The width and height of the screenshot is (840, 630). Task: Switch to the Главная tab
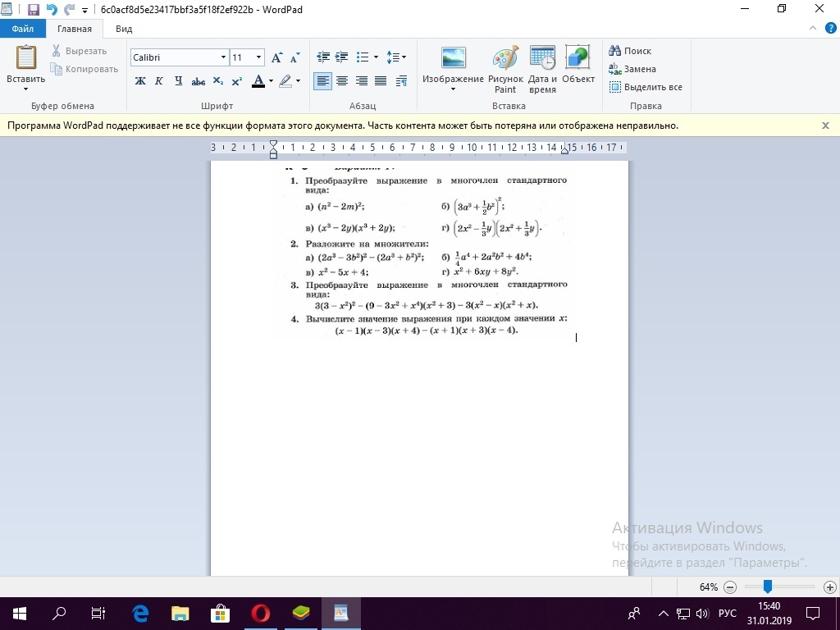pos(75,29)
